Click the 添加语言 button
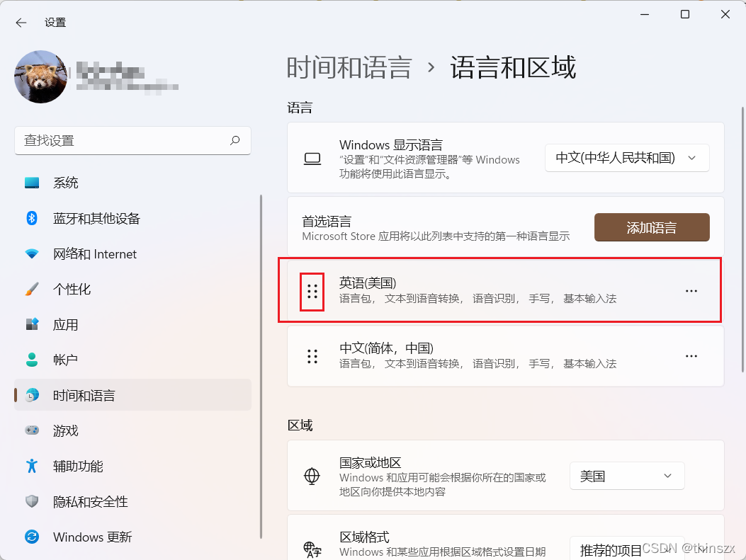Screen dimensions: 746x560 coord(652,227)
